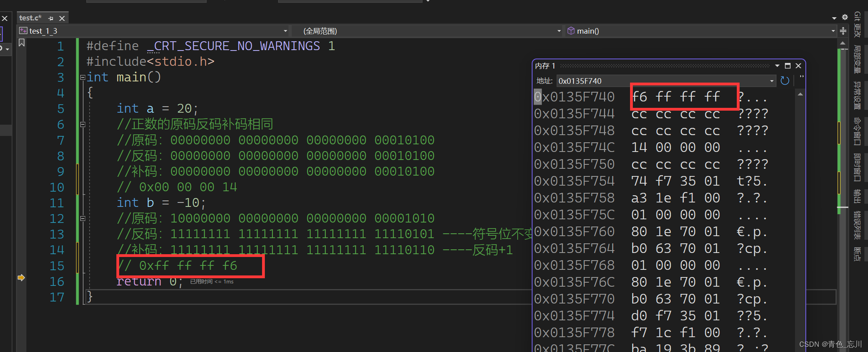Collapse the main() function block

83,77
